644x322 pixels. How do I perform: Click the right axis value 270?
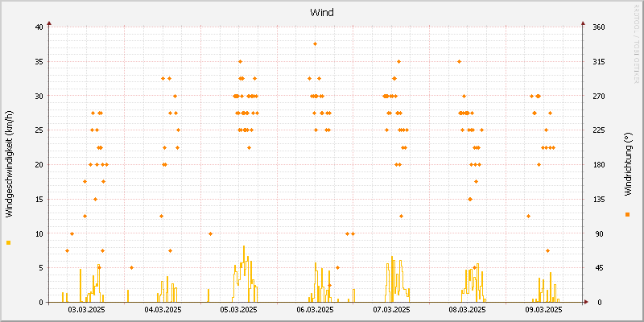pyautogui.click(x=599, y=96)
